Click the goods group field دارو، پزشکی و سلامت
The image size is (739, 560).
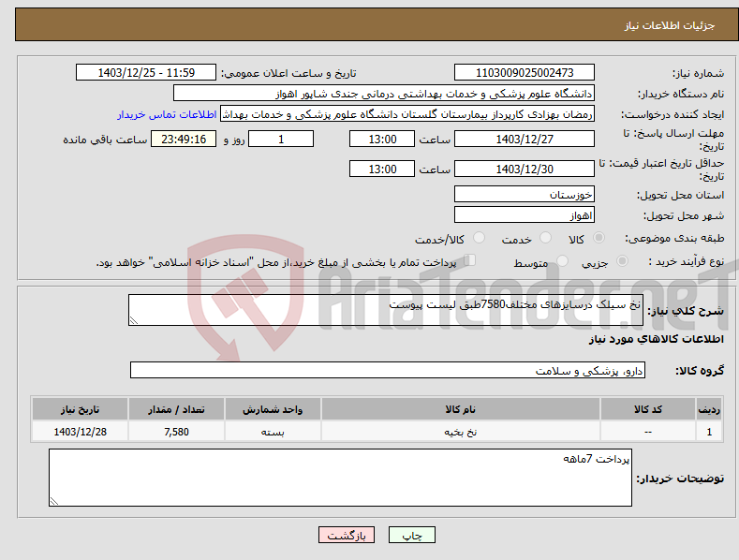tap(388, 371)
